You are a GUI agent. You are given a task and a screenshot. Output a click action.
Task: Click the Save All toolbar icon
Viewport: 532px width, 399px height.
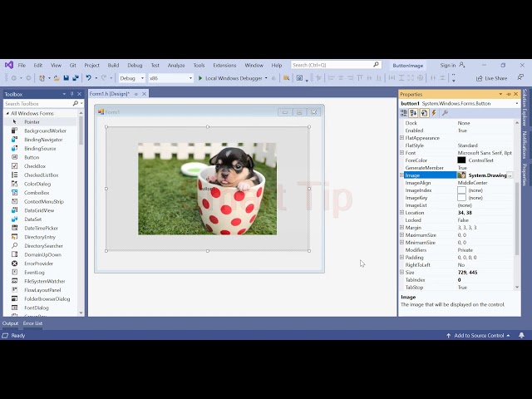click(76, 78)
